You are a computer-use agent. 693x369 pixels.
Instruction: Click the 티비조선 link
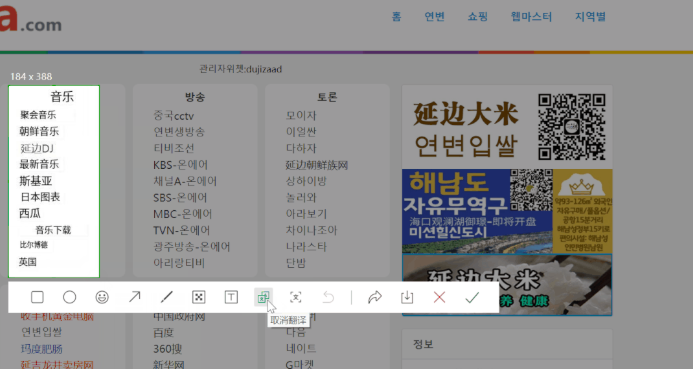(x=174, y=148)
